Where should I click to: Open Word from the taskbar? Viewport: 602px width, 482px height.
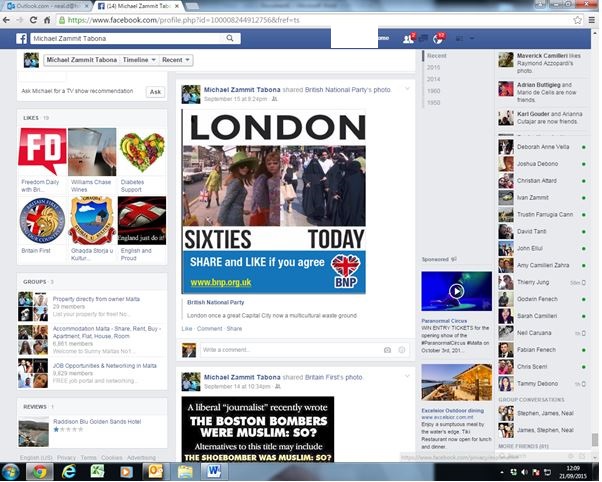(213, 471)
